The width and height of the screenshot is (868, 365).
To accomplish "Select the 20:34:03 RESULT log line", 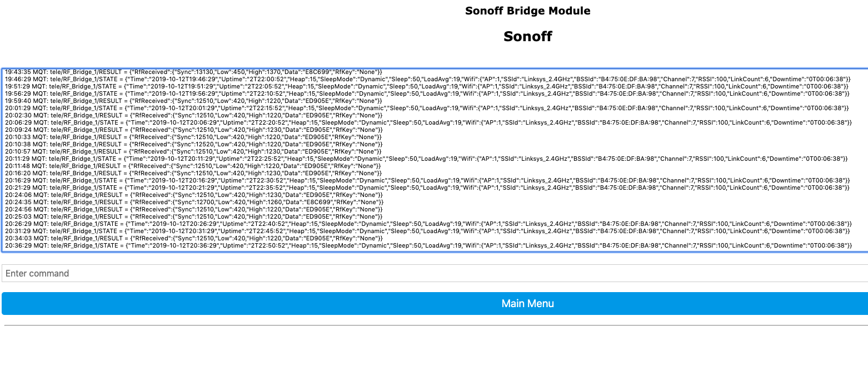I will coord(193,238).
